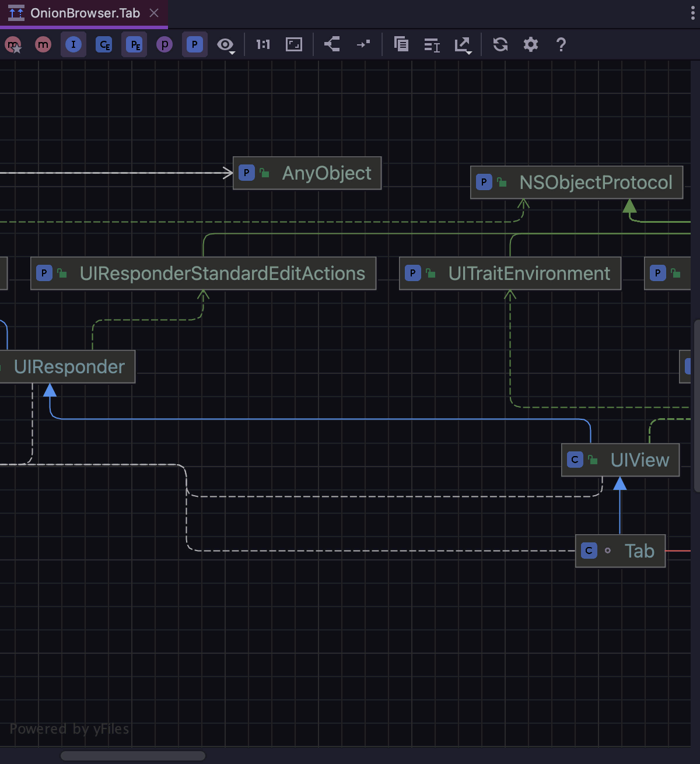This screenshot has width=700, height=764.
Task: Click the 'CE' class extensions filter icon
Action: point(104,45)
